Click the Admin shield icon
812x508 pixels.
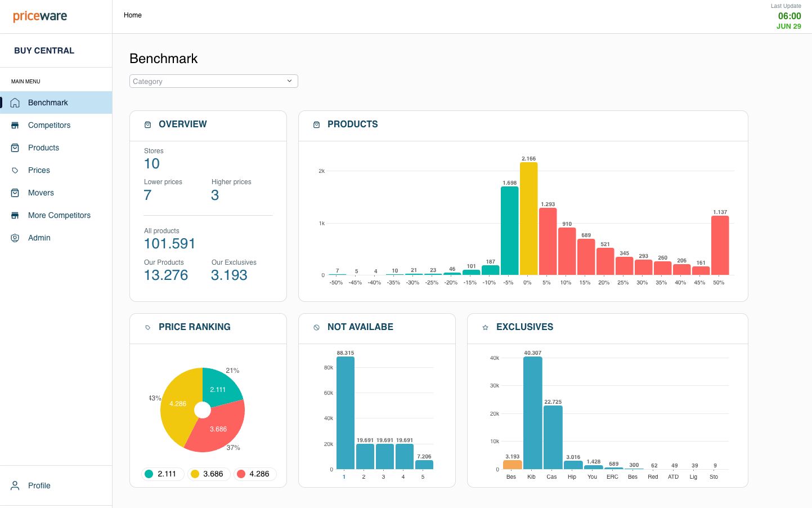(x=15, y=238)
